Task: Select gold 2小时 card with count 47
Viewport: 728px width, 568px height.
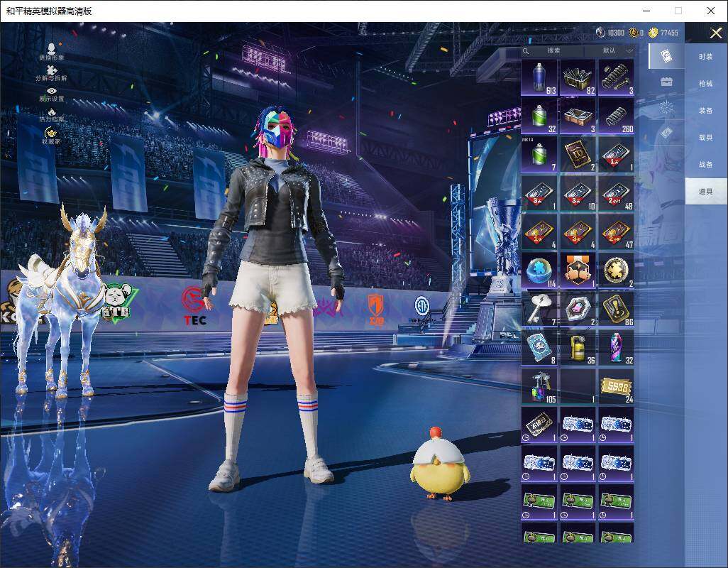Action: click(616, 231)
